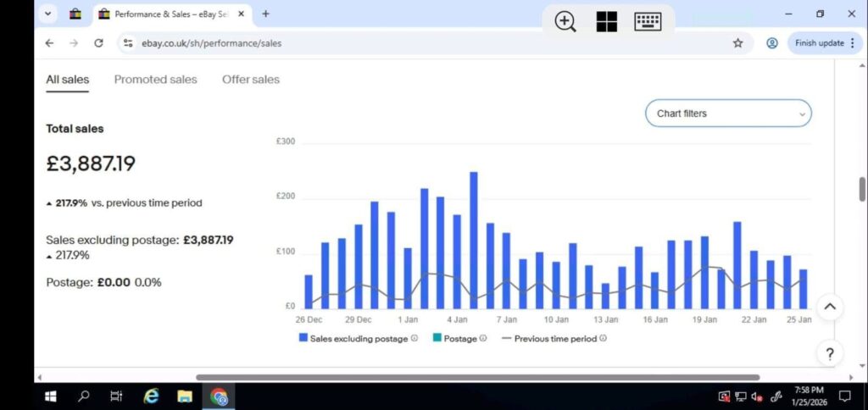The width and height of the screenshot is (868, 410).
Task: Open the on-screen keyboard icon
Action: (x=648, y=22)
